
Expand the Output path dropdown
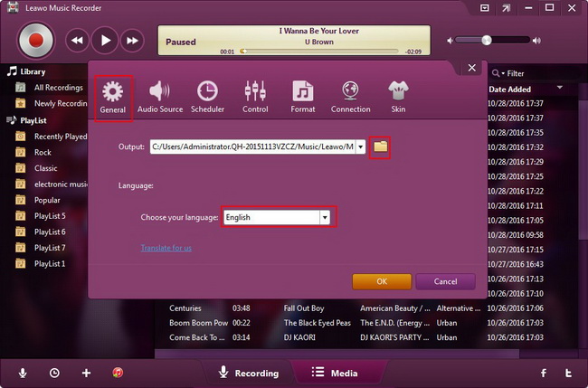pyautogui.click(x=360, y=147)
